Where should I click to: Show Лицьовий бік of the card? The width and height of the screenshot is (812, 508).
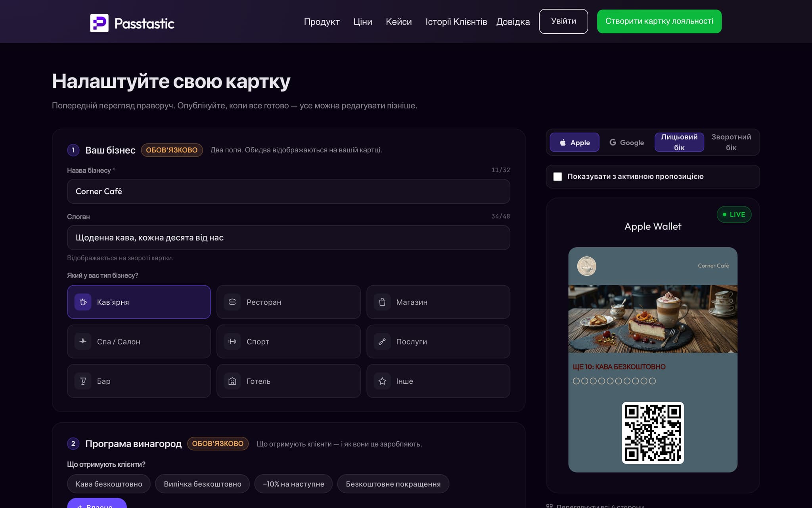coord(679,142)
